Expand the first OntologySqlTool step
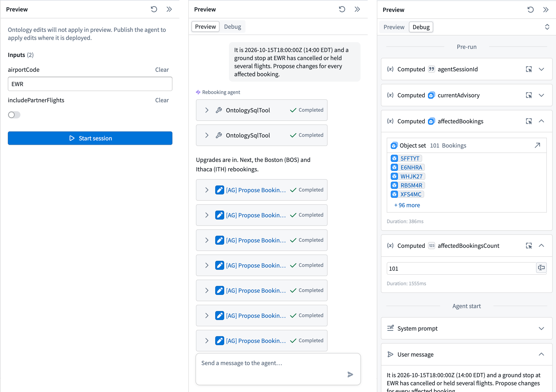This screenshot has width=556, height=392. [x=207, y=110]
